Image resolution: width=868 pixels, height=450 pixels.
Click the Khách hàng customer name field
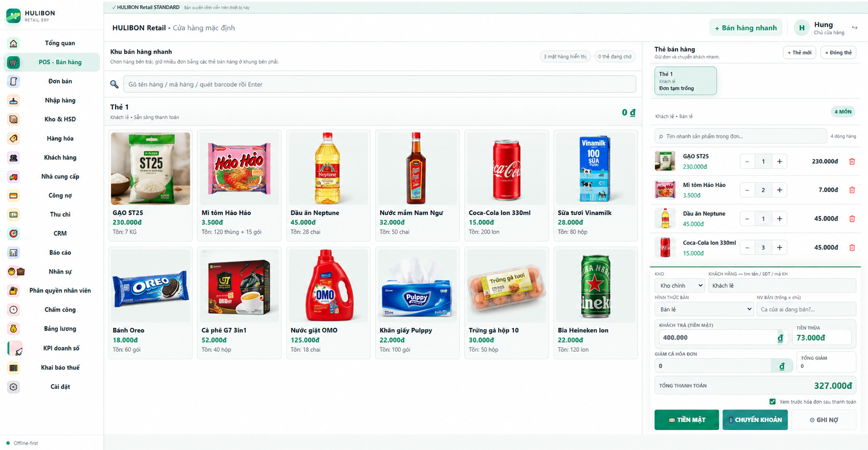point(782,286)
